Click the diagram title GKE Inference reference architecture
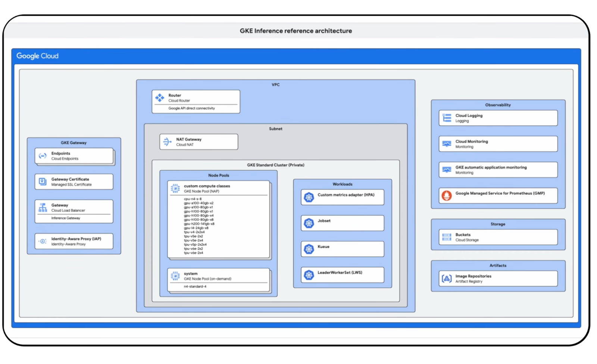 tap(296, 31)
